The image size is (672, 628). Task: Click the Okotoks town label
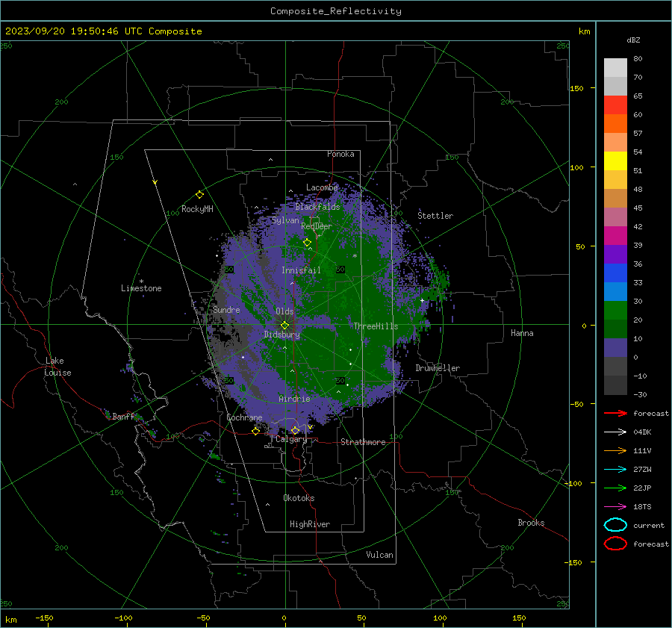click(x=299, y=498)
